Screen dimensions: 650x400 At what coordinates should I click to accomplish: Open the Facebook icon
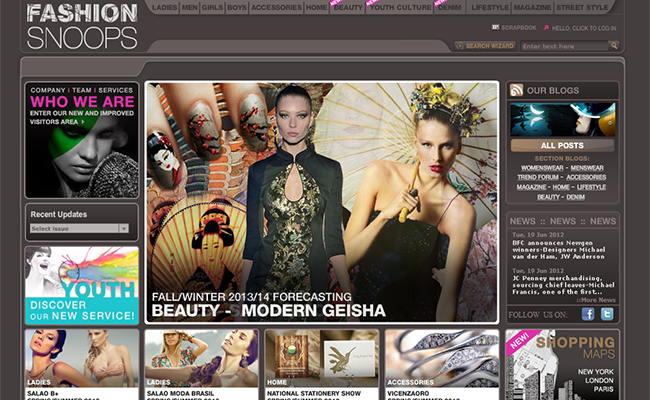tap(588, 314)
